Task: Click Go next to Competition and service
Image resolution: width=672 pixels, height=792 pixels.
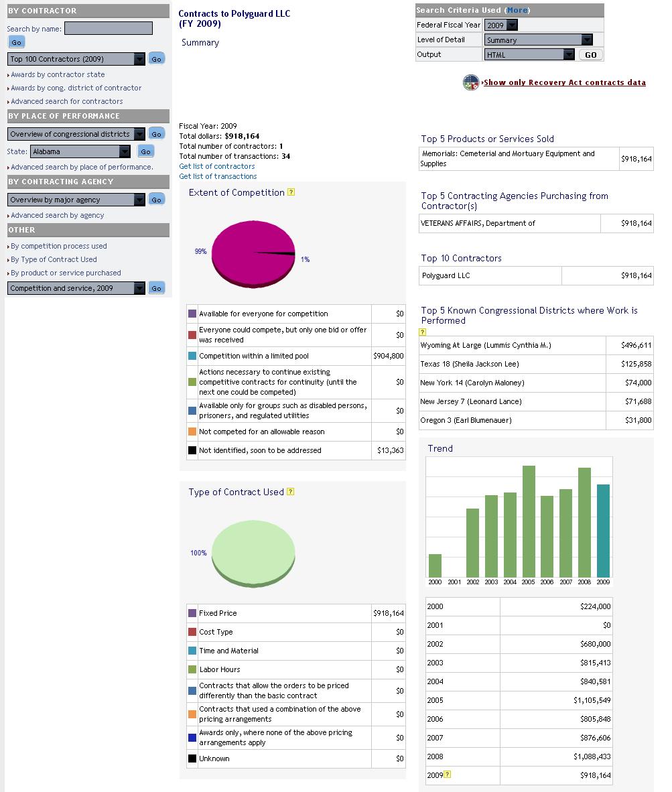Action: pyautogui.click(x=157, y=288)
